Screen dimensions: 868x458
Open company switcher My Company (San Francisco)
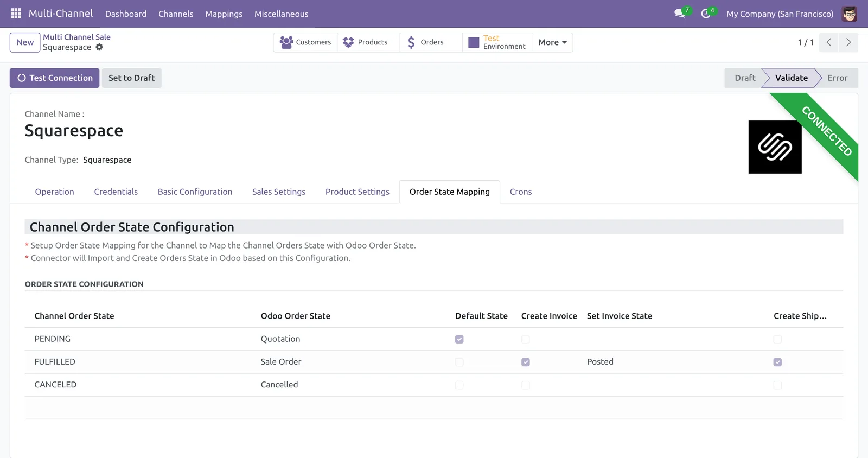coord(780,14)
